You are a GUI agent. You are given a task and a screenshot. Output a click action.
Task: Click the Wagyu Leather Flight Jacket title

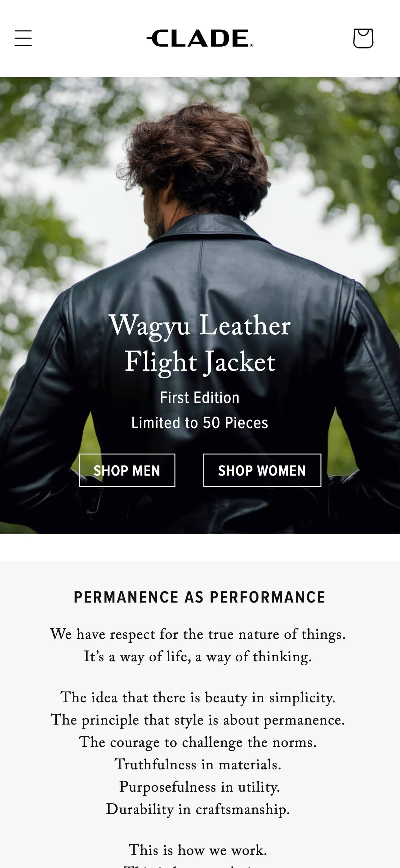(200, 343)
